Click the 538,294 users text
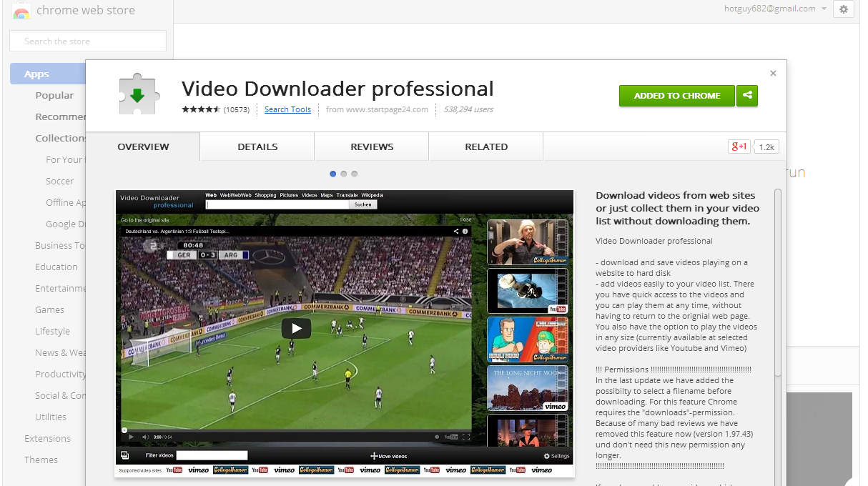Viewport: 868px width, 486px height. pyautogui.click(x=468, y=109)
